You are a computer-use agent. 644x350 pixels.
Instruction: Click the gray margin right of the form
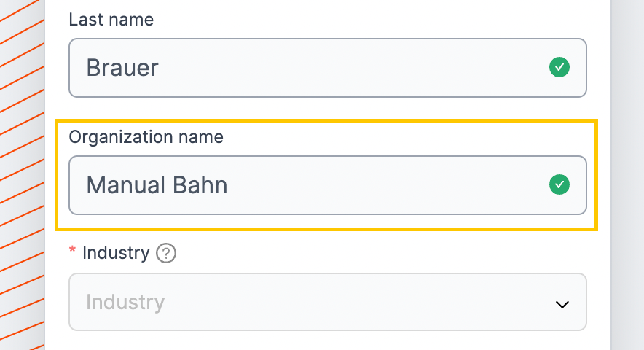pyautogui.click(x=627, y=175)
